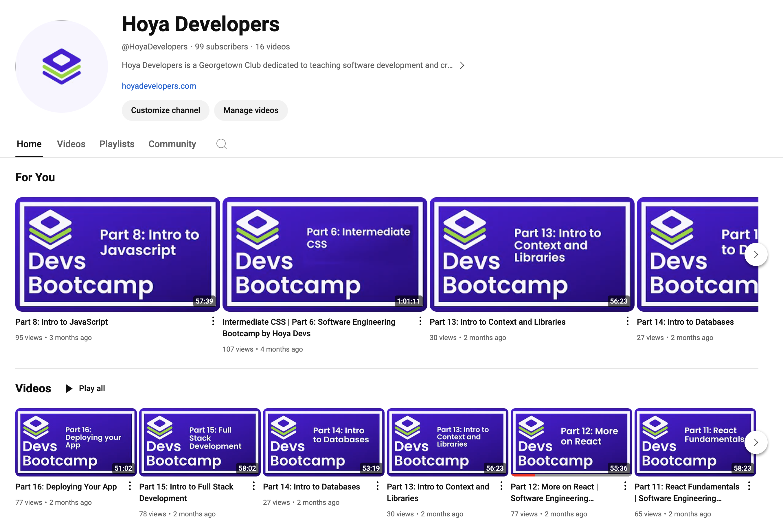The width and height of the screenshot is (783, 532).
Task: Open Part 16: Deploying Your App title
Action: (x=66, y=487)
